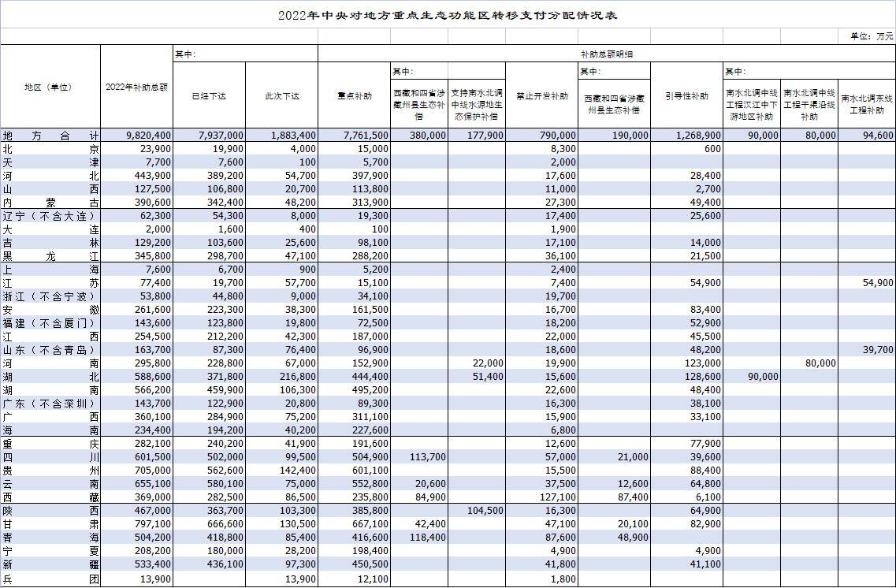Click the 禁止开发补助 column header
This screenshot has width=896, height=588.
pyautogui.click(x=541, y=96)
